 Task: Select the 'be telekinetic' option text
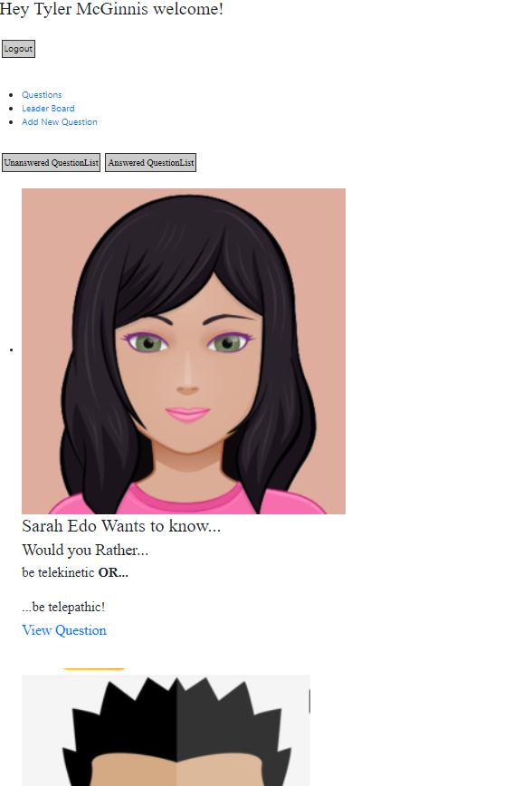point(58,572)
